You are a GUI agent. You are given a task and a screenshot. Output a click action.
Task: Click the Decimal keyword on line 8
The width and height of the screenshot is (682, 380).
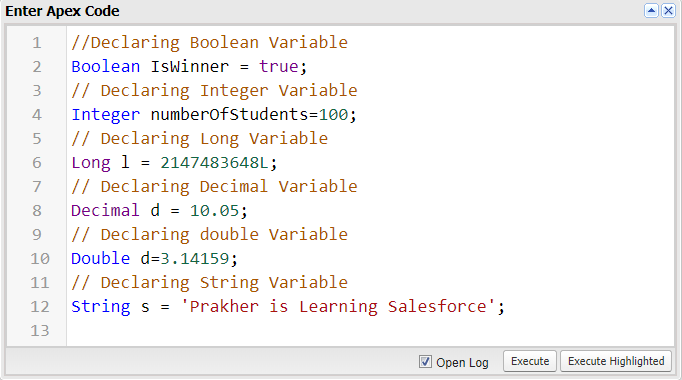pos(105,210)
